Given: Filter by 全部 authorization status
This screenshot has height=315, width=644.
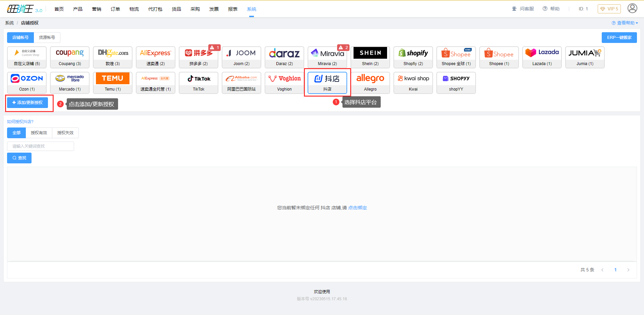Looking at the screenshot, I should point(16,133).
